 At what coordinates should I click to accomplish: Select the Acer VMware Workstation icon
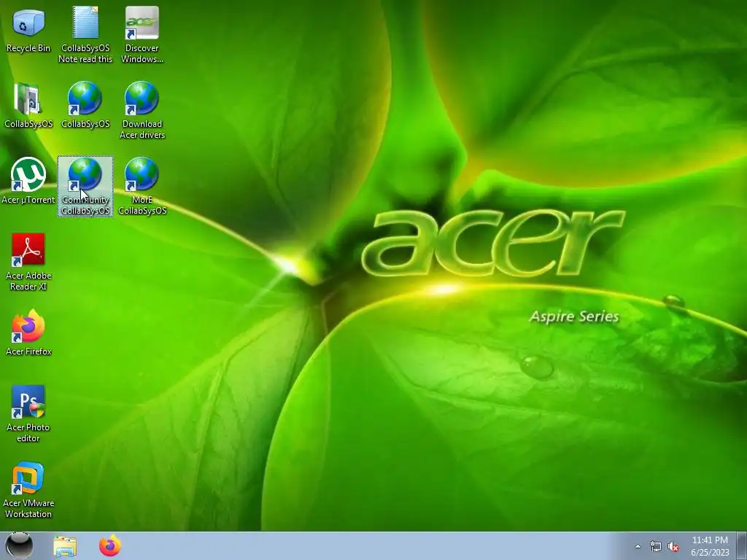28,489
